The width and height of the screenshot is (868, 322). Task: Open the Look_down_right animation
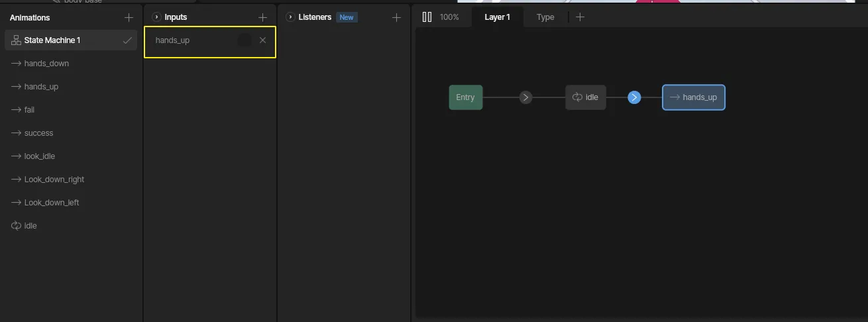(x=54, y=180)
